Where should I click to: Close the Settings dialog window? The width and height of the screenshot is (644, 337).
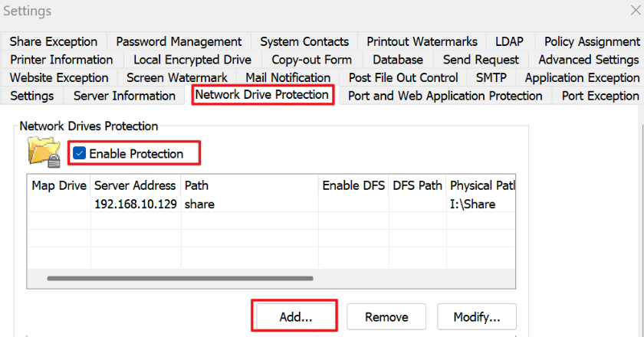(x=636, y=10)
